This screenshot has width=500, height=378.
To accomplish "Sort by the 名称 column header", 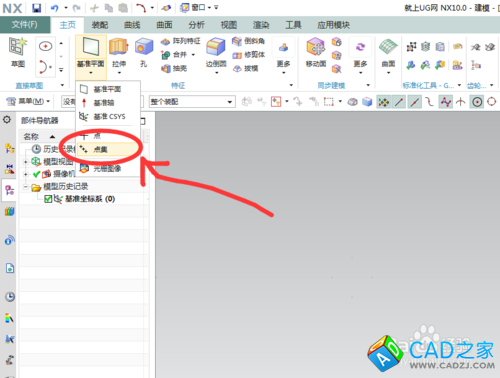I will 31,137.
